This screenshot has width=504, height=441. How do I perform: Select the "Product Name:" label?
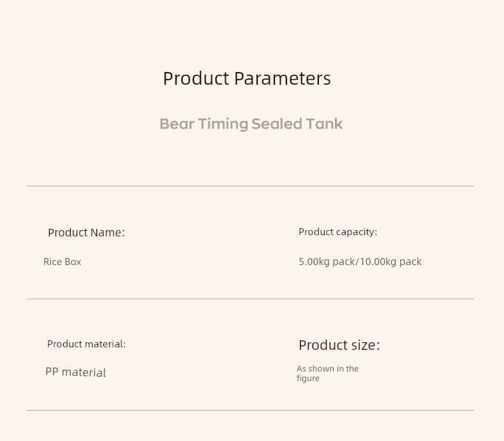(86, 233)
